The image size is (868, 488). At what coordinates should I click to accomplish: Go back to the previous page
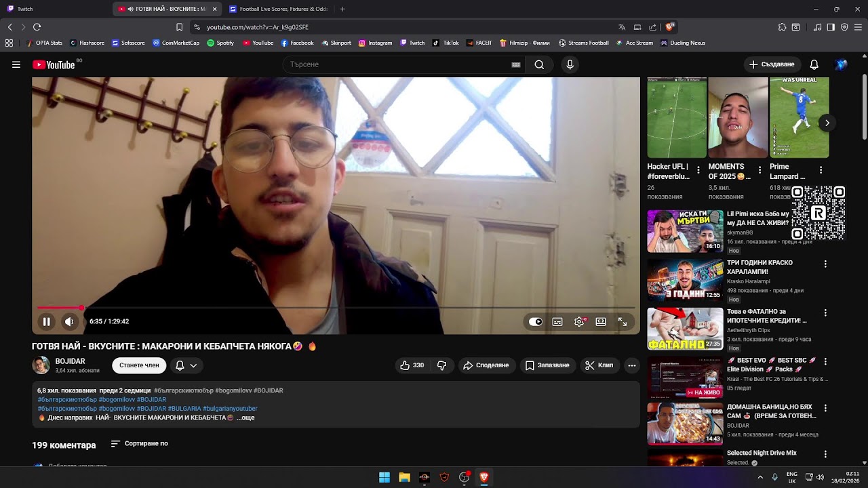point(9,27)
